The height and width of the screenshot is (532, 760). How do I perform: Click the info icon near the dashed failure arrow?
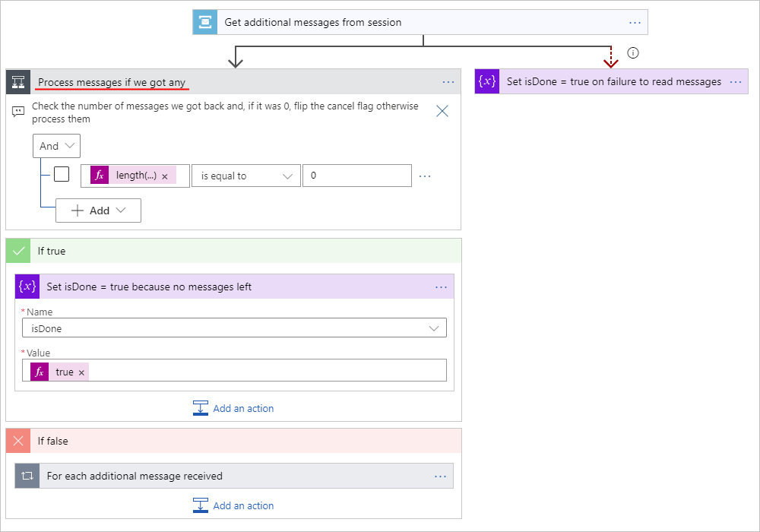pyautogui.click(x=633, y=53)
